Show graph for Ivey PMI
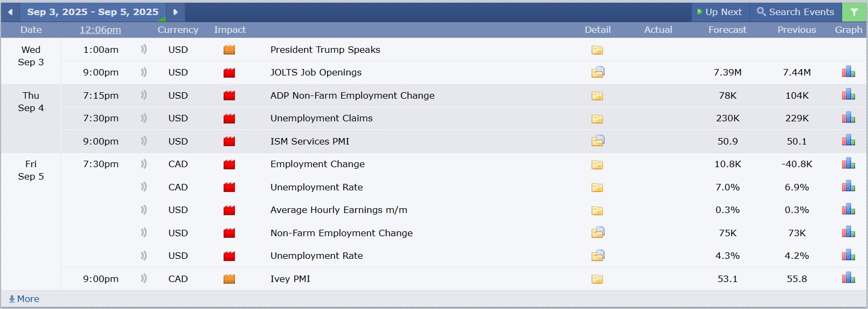868x309 pixels. pyautogui.click(x=849, y=278)
